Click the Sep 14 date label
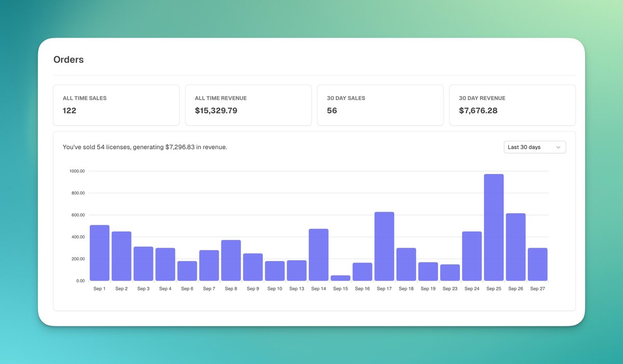The width and height of the screenshot is (623, 364). pos(319,289)
